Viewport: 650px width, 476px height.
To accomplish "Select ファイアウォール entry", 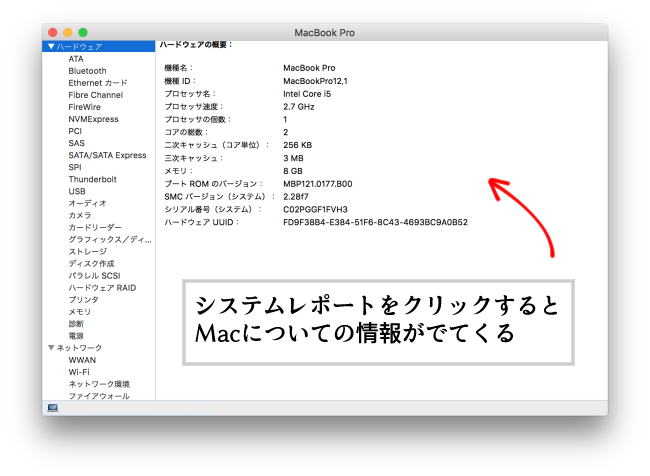I will [x=99, y=396].
